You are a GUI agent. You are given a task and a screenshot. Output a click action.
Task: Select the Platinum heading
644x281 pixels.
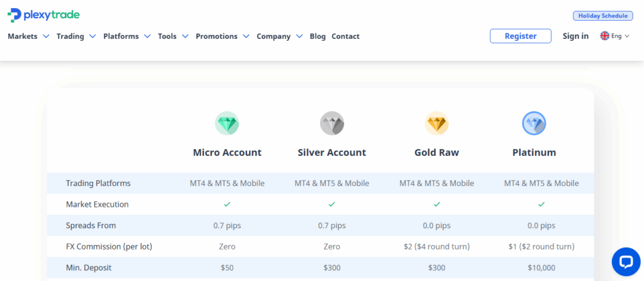(x=534, y=152)
